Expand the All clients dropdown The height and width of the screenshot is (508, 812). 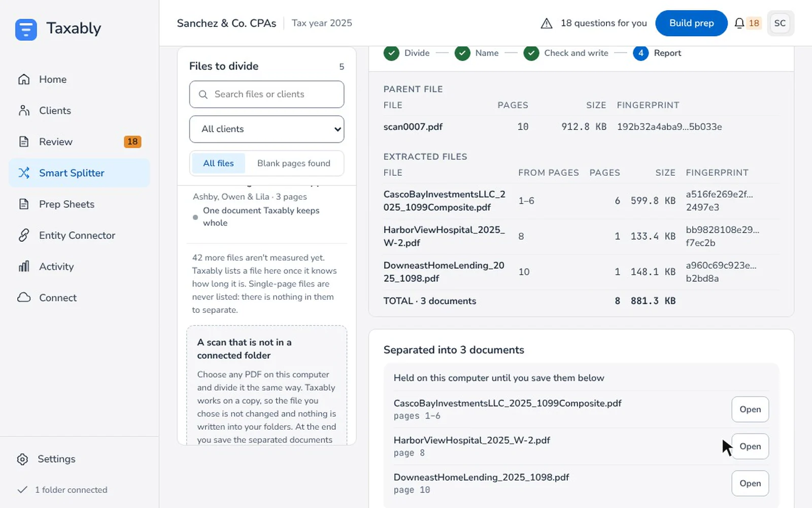pyautogui.click(x=266, y=129)
